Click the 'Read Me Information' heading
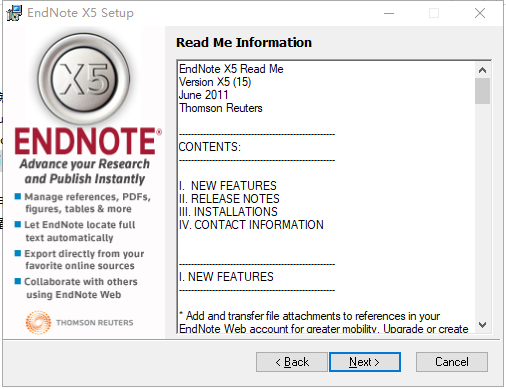The height and width of the screenshot is (389, 506). click(244, 43)
